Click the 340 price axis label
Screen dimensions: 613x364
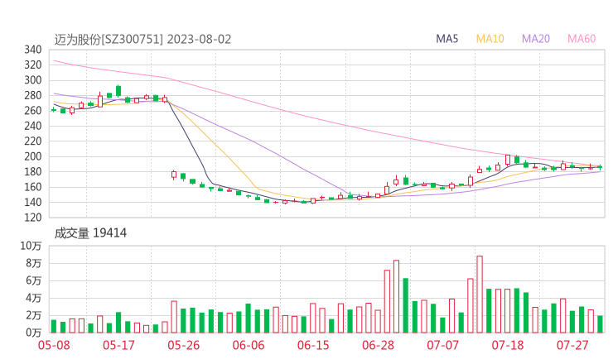[x=33, y=50]
